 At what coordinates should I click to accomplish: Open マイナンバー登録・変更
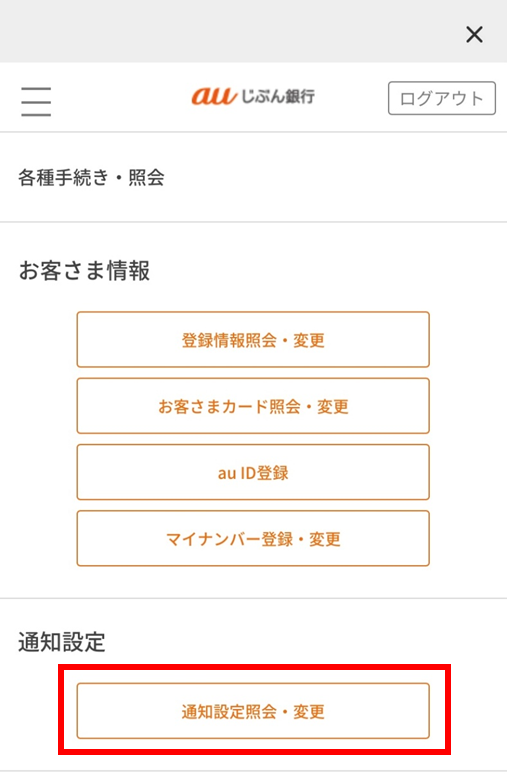(253, 539)
